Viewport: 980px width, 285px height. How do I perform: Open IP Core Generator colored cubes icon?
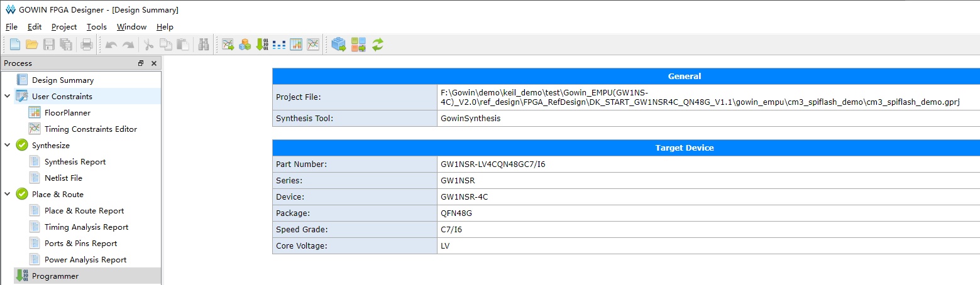pos(245,45)
